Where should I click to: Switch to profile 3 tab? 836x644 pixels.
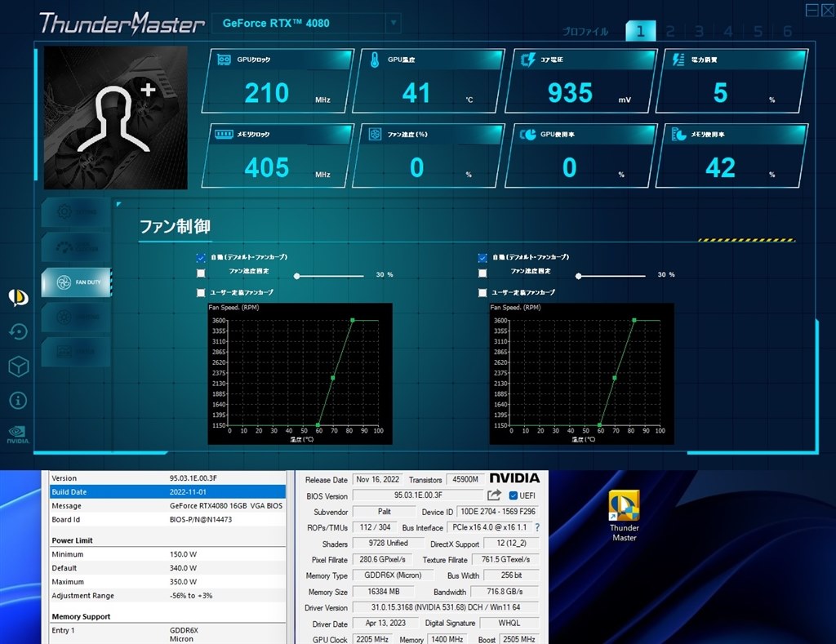pyautogui.click(x=699, y=32)
